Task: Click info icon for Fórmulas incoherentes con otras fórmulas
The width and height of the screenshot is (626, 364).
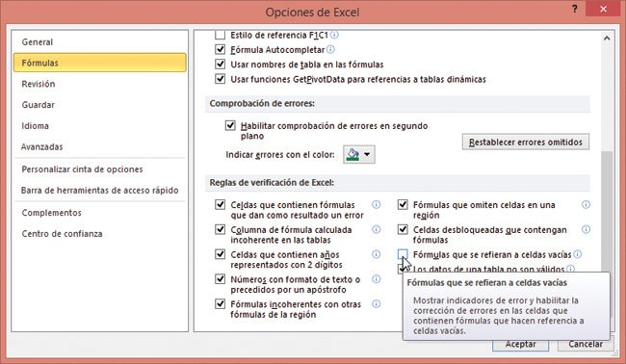Action: pyautogui.click(x=376, y=304)
